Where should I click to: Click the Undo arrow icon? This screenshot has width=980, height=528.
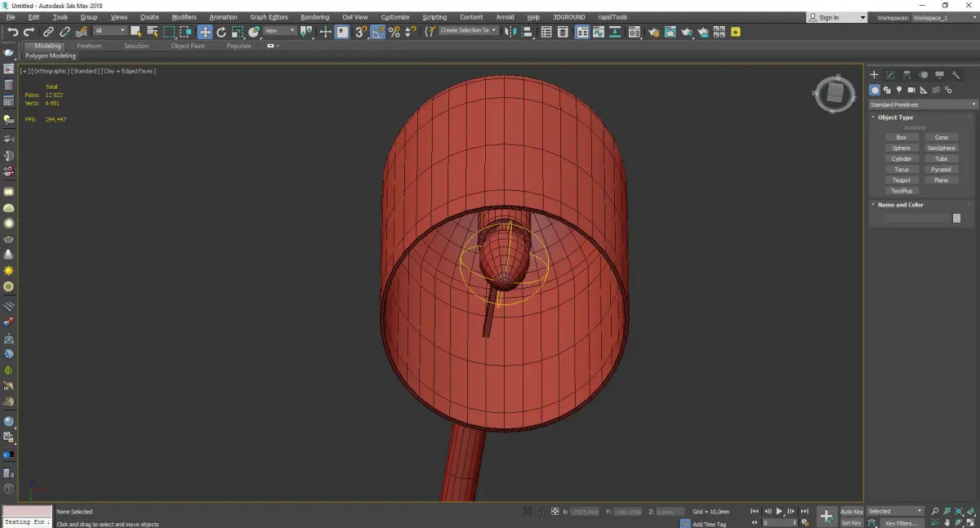(12, 32)
